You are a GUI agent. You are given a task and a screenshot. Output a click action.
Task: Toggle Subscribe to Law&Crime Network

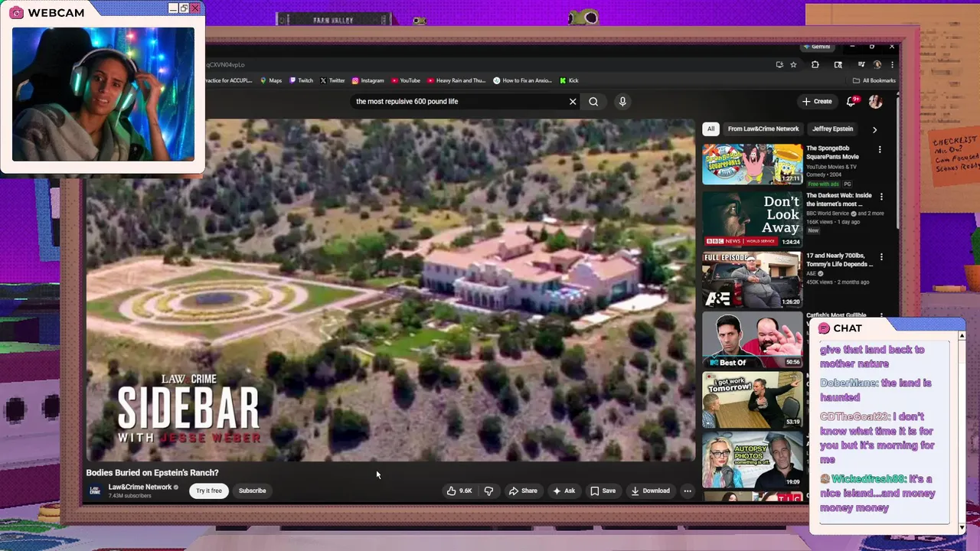tap(252, 491)
